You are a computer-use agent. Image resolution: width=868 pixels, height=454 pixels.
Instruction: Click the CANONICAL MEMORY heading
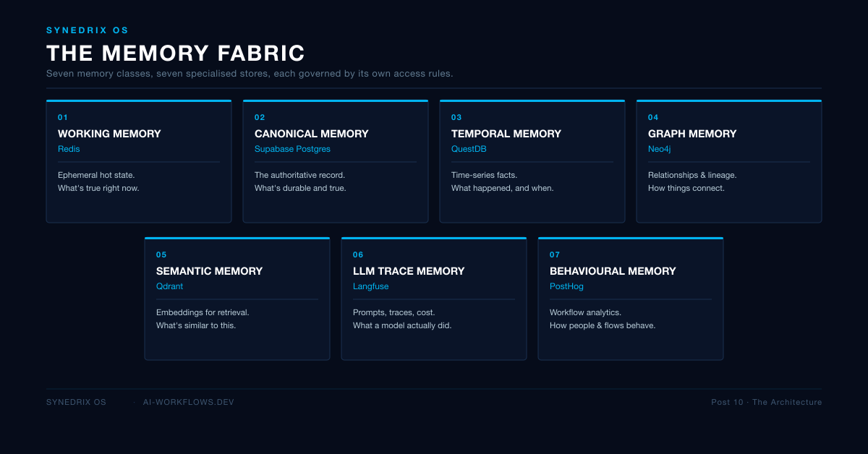(x=312, y=134)
